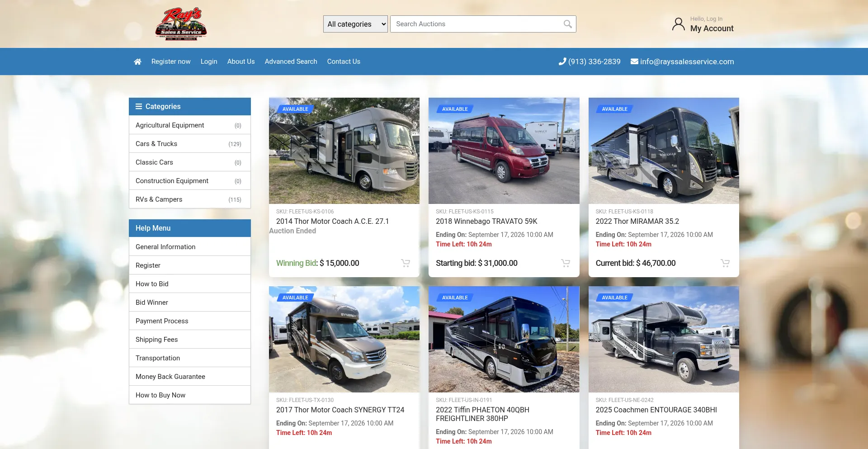868x449 pixels.
Task: Click the Ray's Sales & Service logo
Action: click(x=181, y=24)
